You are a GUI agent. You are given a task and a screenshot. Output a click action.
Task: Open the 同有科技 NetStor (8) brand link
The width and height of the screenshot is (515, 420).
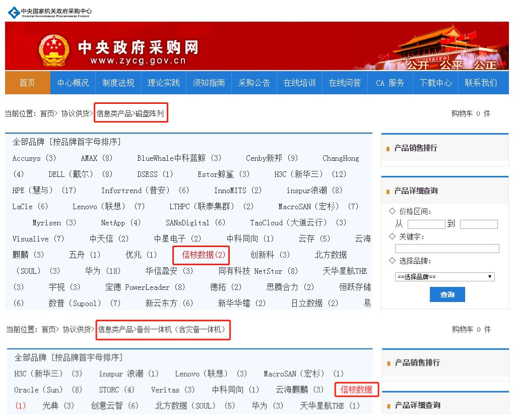[258, 271]
